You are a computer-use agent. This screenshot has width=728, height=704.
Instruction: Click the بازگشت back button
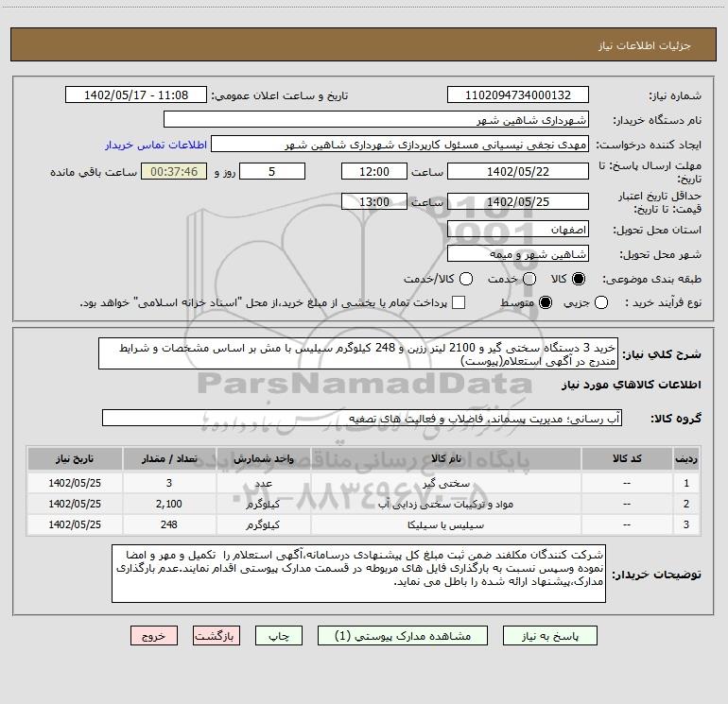[x=217, y=636]
